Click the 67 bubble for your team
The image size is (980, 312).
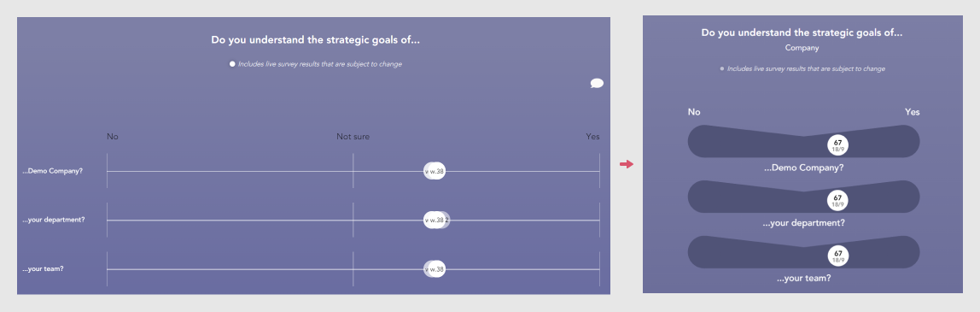click(x=837, y=256)
